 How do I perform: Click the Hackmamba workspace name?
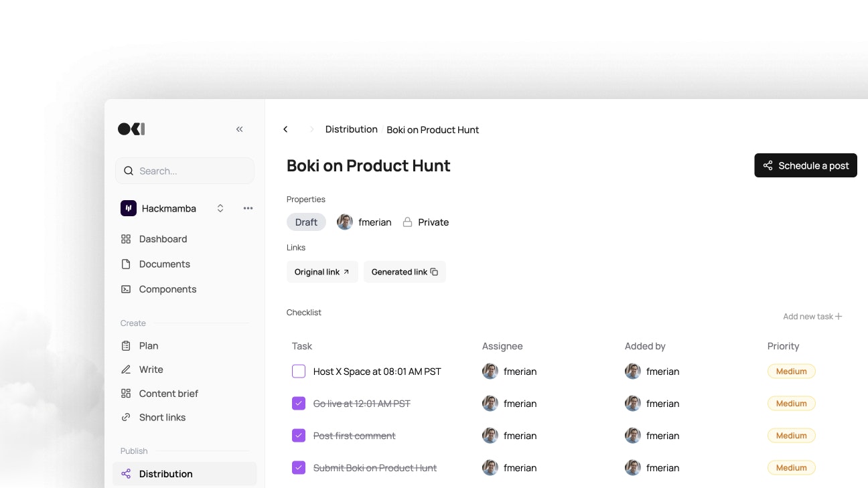169,208
